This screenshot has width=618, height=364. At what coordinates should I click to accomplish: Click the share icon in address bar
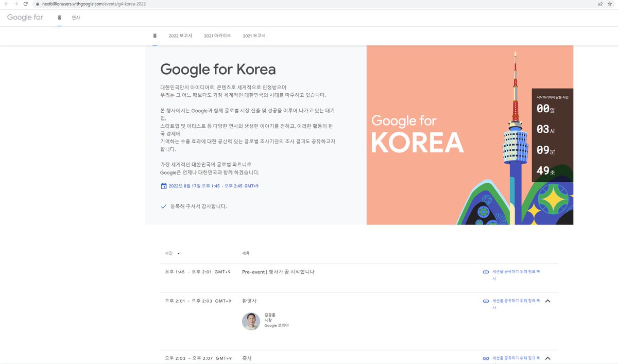(x=600, y=4)
